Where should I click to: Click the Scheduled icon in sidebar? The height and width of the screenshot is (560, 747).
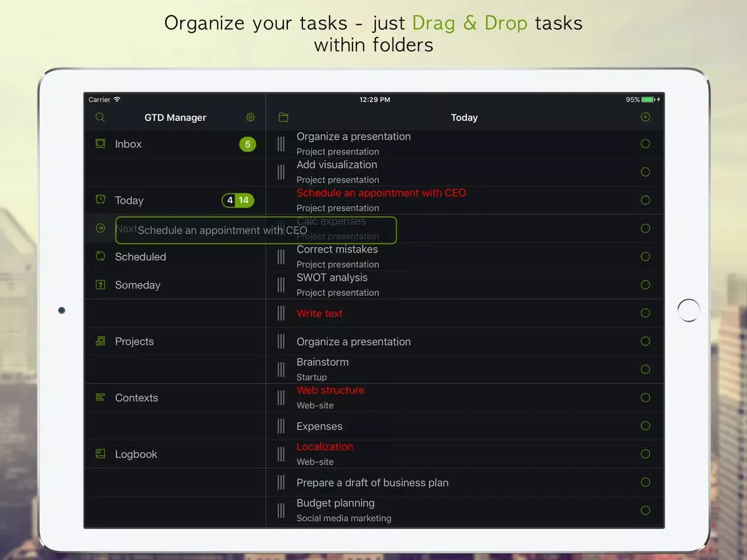coord(101,256)
